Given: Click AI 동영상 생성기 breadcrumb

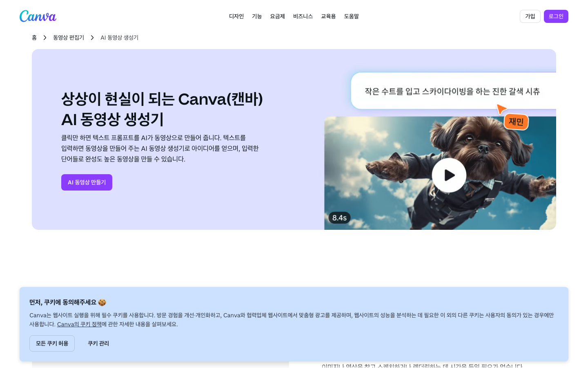Looking at the screenshot, I should [x=120, y=38].
